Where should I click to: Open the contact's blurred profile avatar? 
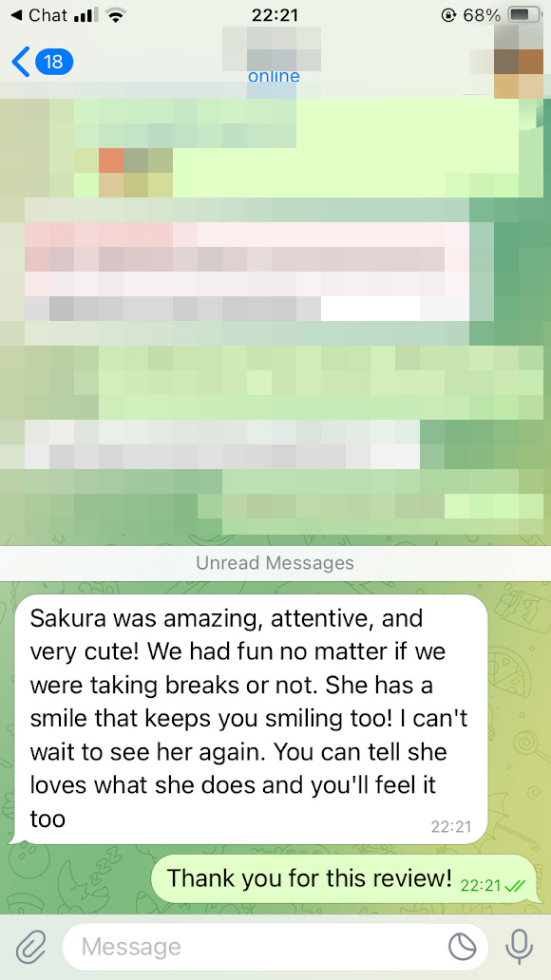(506, 61)
